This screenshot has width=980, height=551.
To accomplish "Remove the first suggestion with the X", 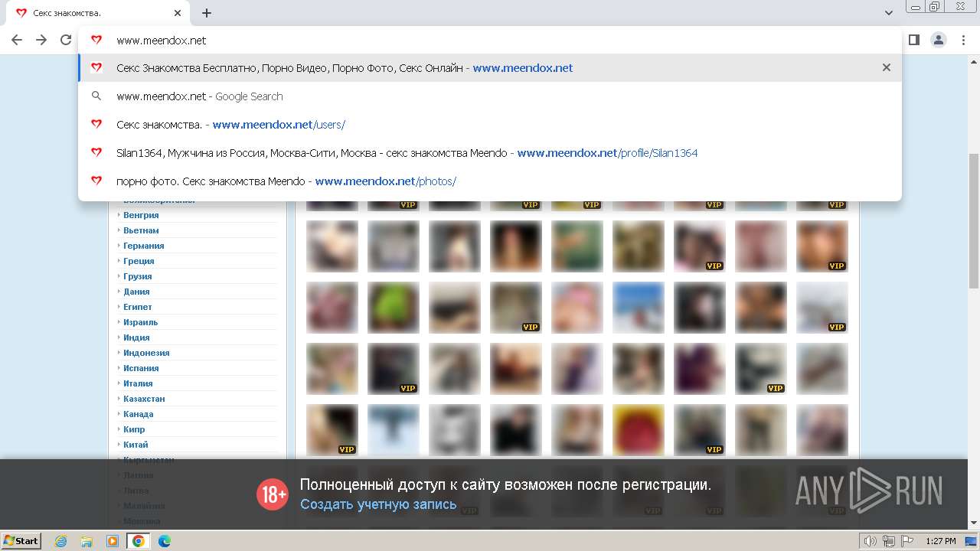I will [887, 67].
